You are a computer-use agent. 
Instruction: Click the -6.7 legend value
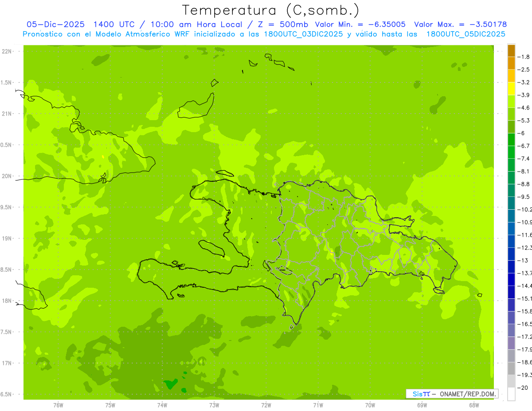click(x=524, y=146)
